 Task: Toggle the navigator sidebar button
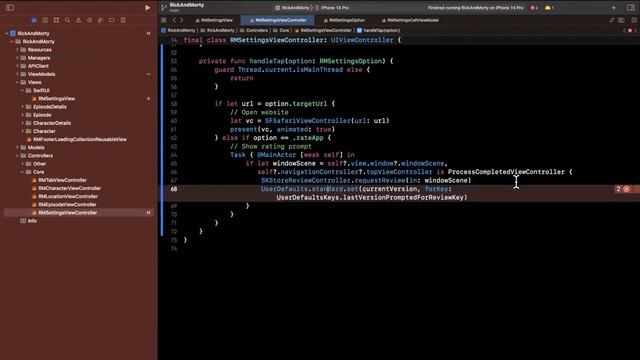pyautogui.click(x=10, y=7)
